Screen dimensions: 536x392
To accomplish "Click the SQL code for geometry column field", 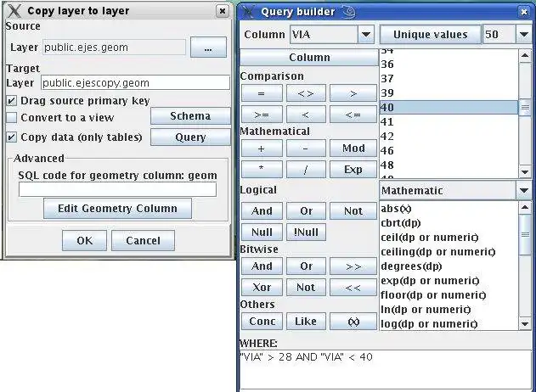I will point(117,189).
